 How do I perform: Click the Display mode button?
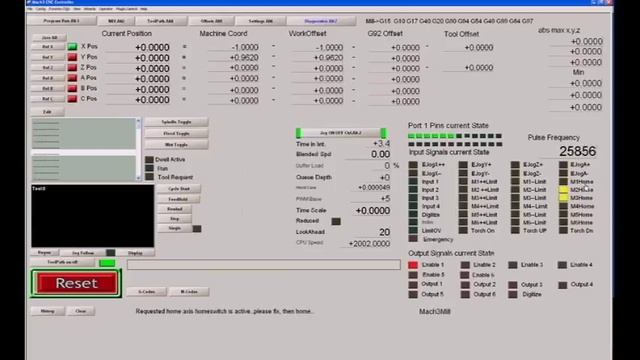[x=135, y=253]
